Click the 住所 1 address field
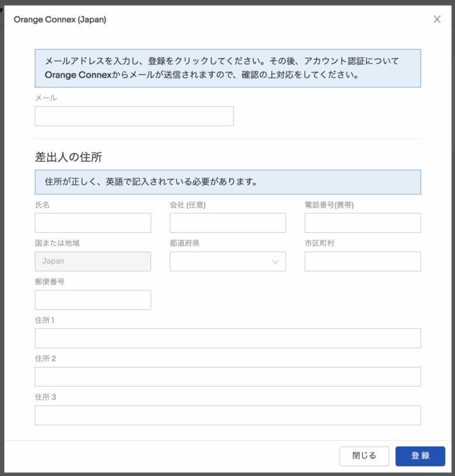Screen dimensions: 455x476 (228, 338)
